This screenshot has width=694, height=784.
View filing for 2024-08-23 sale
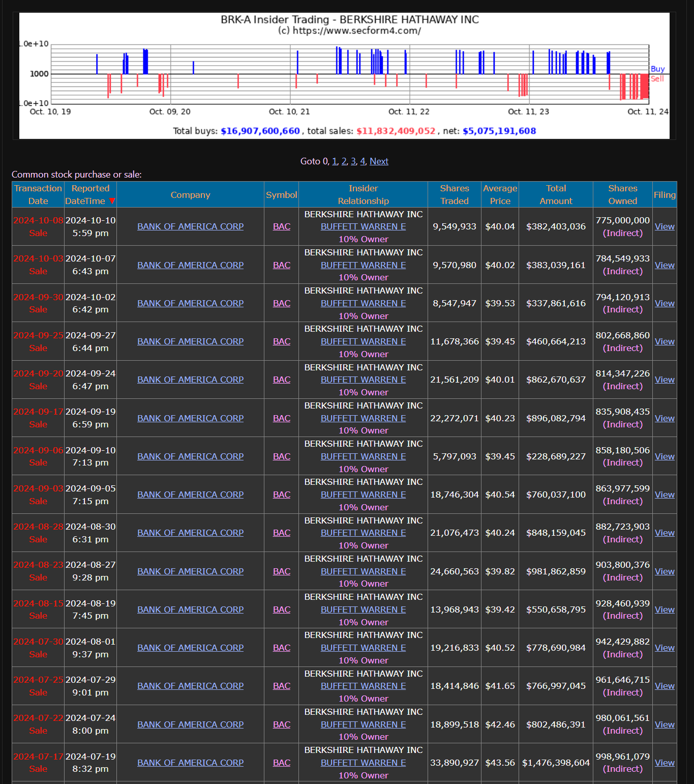[665, 571]
